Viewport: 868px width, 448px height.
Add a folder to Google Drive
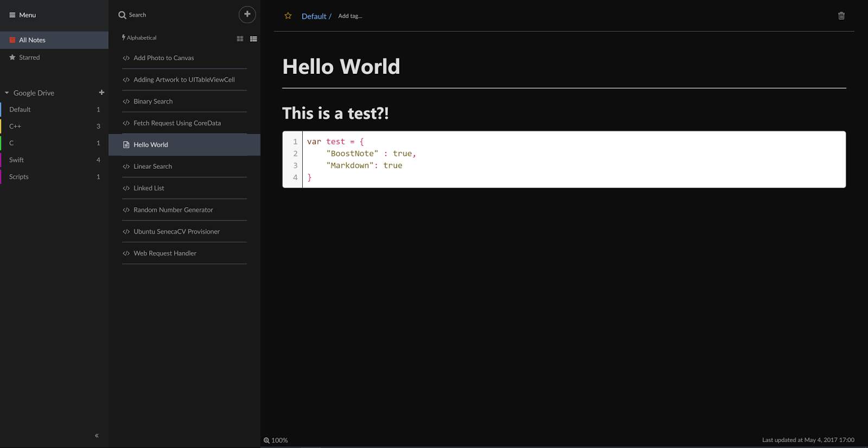[101, 93]
